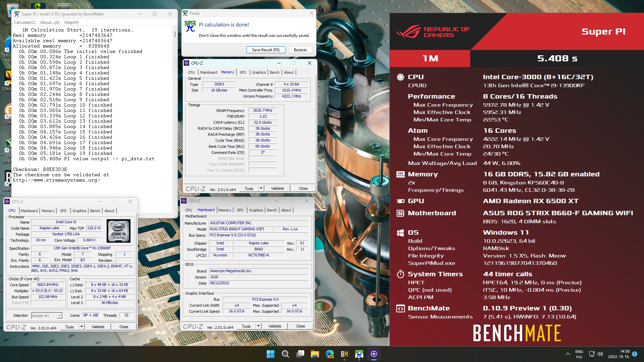Select SPD tab in CPU tab CPU-Z window
The height and width of the screenshot is (362, 644).
click(x=63, y=211)
